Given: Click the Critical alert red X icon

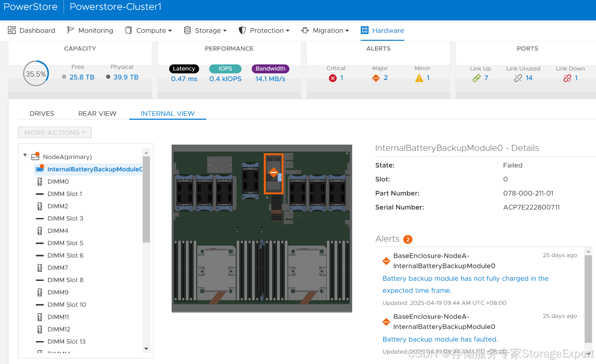Looking at the screenshot, I should click(x=333, y=78).
